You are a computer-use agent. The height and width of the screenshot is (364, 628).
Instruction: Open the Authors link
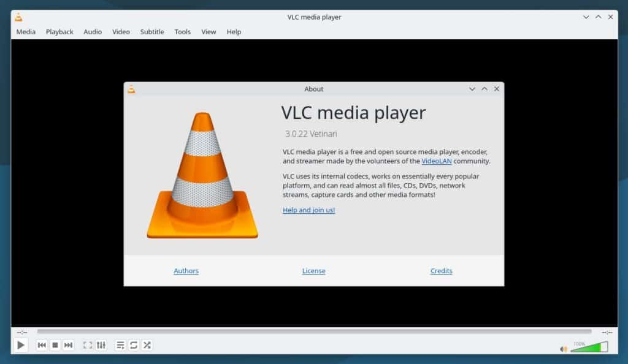186,270
